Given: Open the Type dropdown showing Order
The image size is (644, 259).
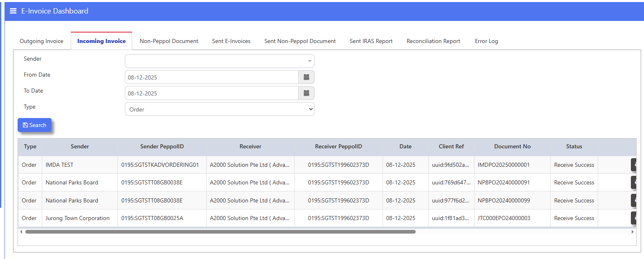Looking at the screenshot, I should click(220, 109).
